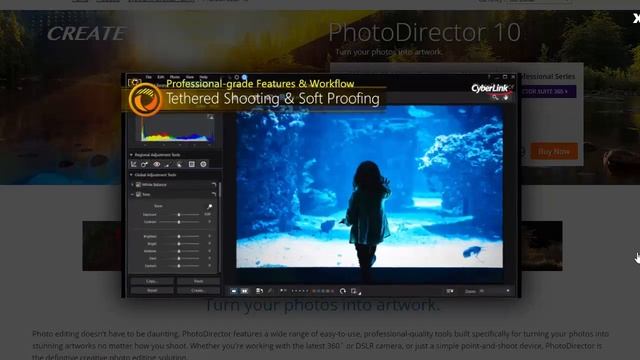Click the Paste button
This screenshot has width=640, height=360.
point(198,281)
